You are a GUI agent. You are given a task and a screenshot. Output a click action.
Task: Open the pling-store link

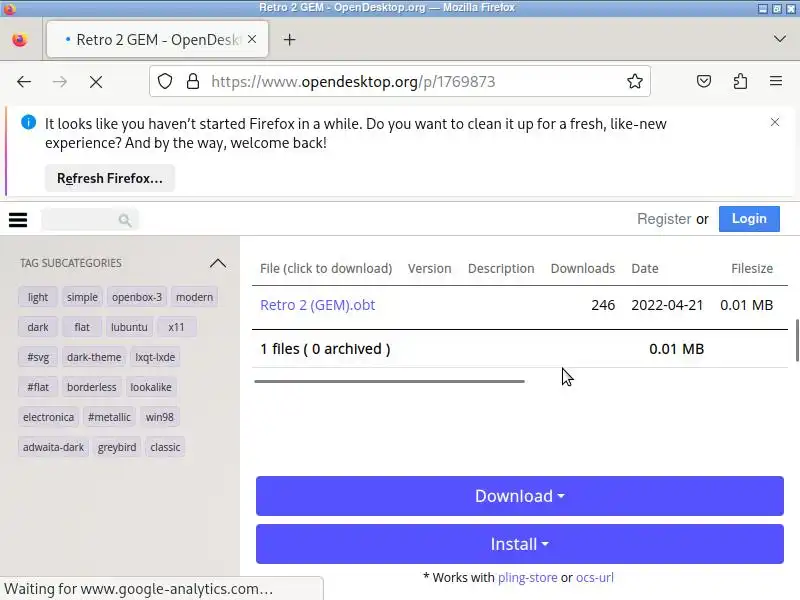point(528,578)
